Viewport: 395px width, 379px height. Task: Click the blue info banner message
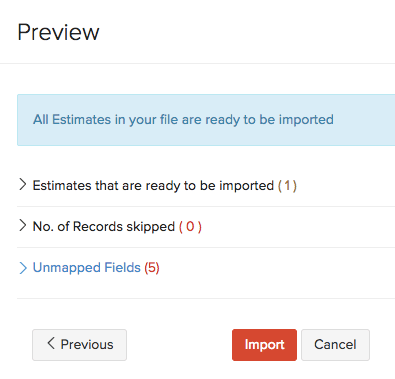click(206, 120)
